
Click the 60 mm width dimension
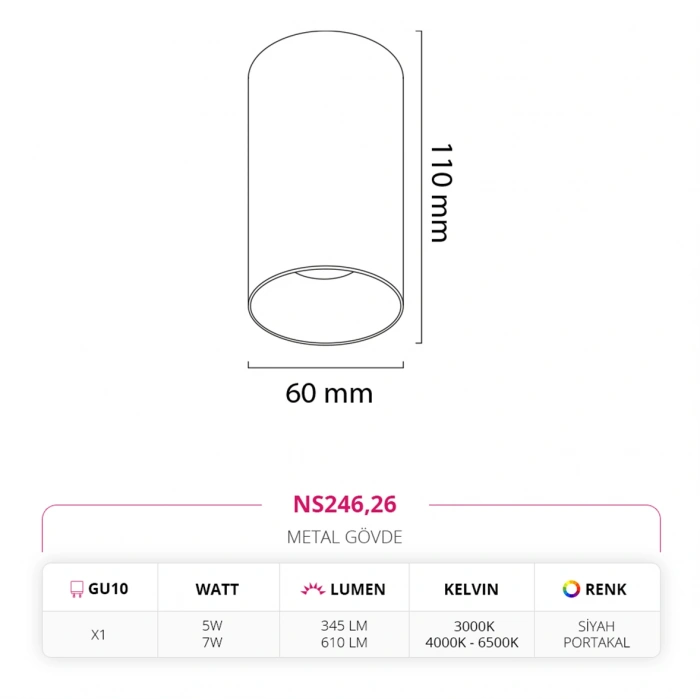[x=329, y=393]
